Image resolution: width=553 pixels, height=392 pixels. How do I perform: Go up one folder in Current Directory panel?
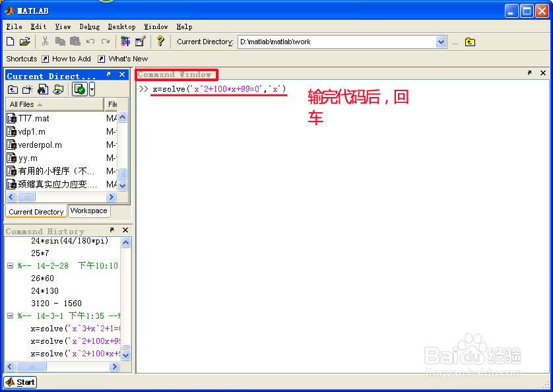pyautogui.click(x=13, y=89)
